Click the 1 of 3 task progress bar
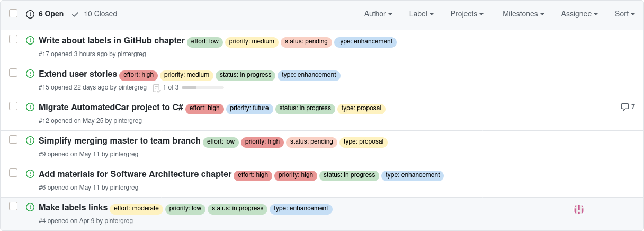The image size is (644, 231). click(202, 87)
